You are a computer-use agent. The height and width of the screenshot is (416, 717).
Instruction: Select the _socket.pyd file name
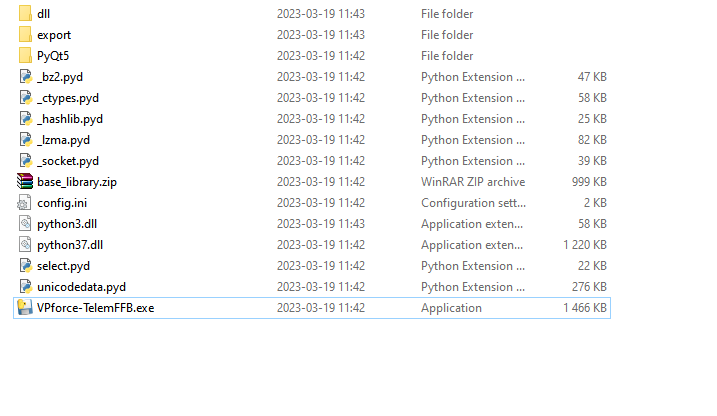tap(68, 161)
